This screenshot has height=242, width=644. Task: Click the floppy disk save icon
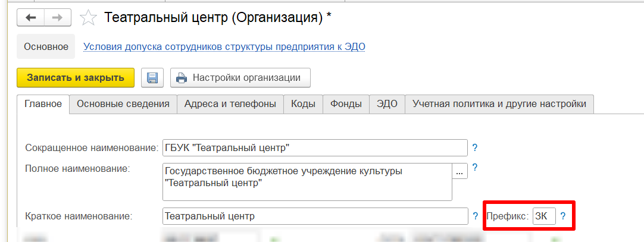point(152,78)
